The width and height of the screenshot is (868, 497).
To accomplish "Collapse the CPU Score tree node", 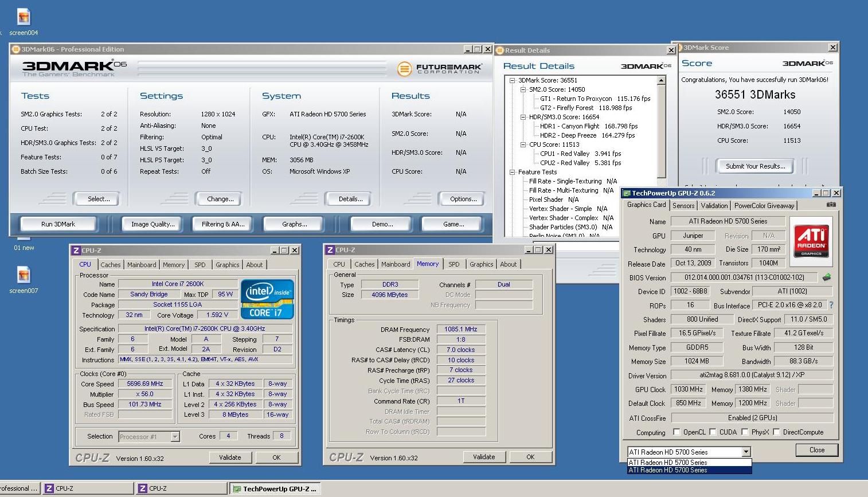I will pyautogui.click(x=523, y=144).
